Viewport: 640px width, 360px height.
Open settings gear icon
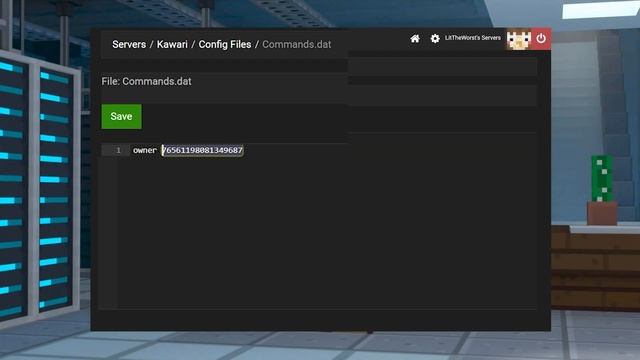coord(435,38)
